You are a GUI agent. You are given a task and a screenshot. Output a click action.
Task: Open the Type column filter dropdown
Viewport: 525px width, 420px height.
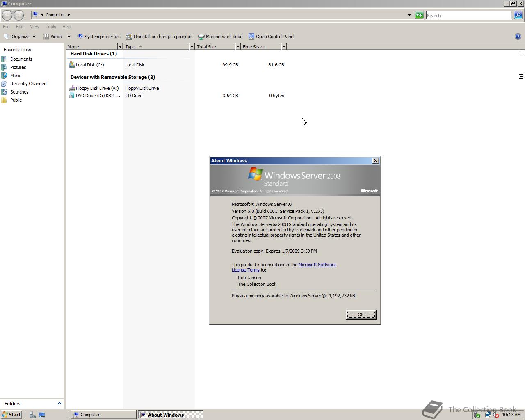coord(192,47)
